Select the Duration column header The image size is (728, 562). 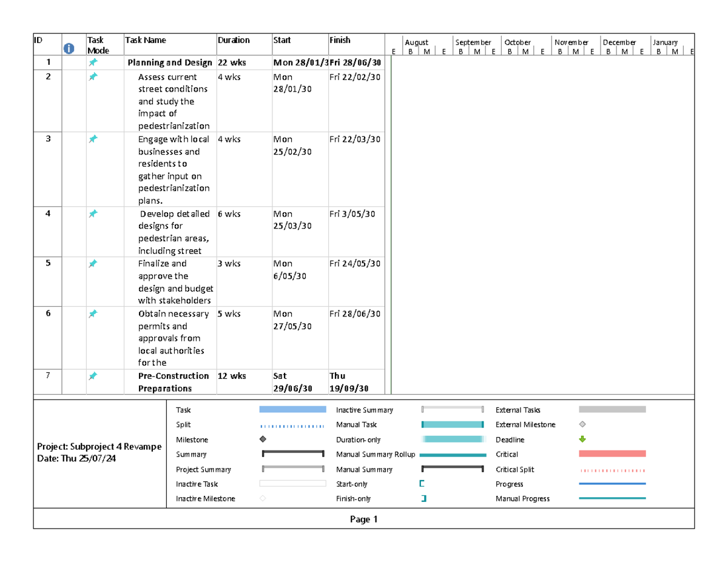point(234,40)
